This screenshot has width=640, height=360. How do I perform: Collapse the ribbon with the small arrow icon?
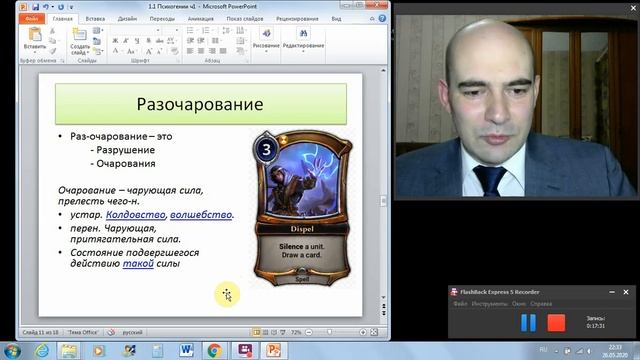tap(372, 19)
